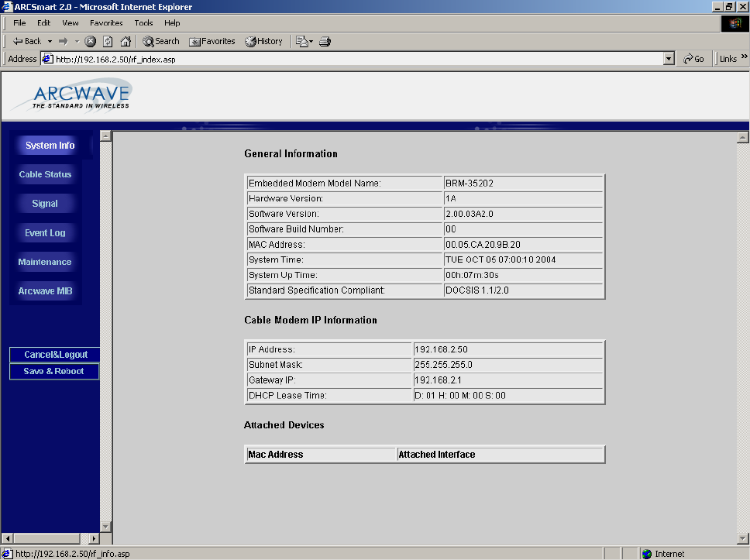Click the software version 2.00.03A2.0
Screen dimensions: 750x560
(470, 214)
